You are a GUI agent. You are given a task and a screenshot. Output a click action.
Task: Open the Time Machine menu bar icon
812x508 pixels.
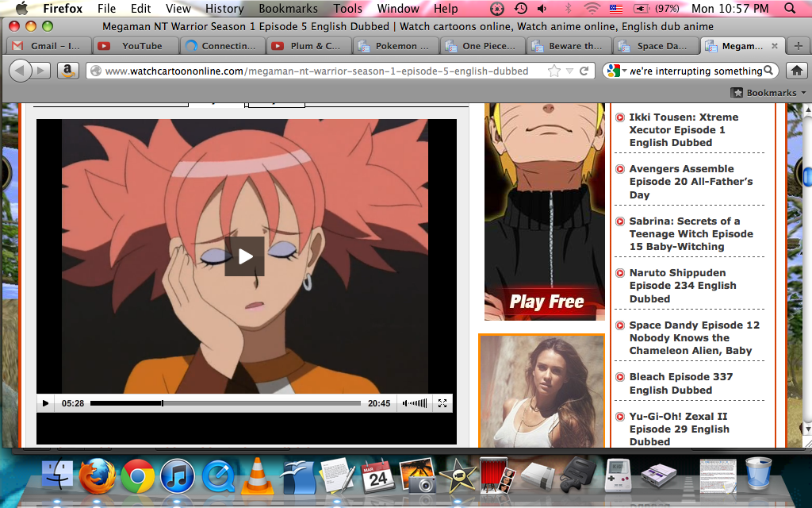tap(520, 8)
